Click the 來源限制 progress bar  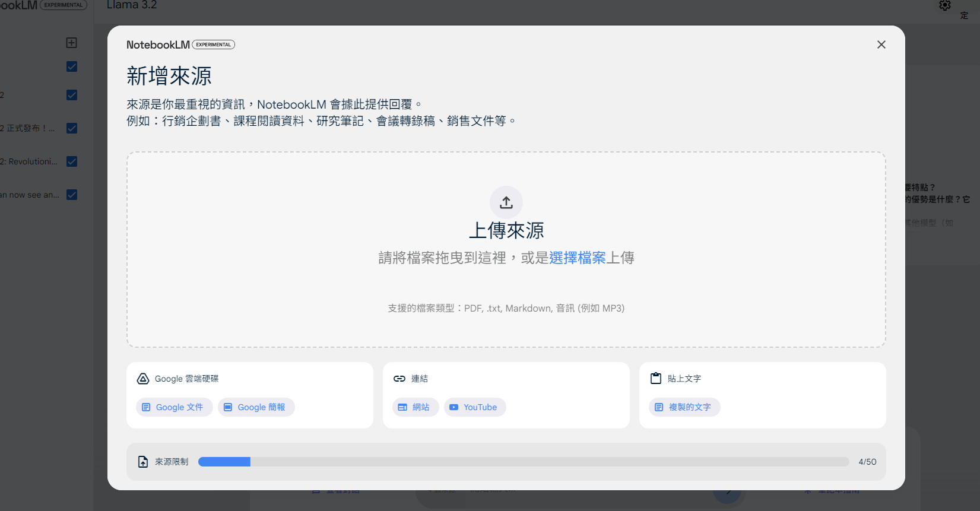(524, 462)
